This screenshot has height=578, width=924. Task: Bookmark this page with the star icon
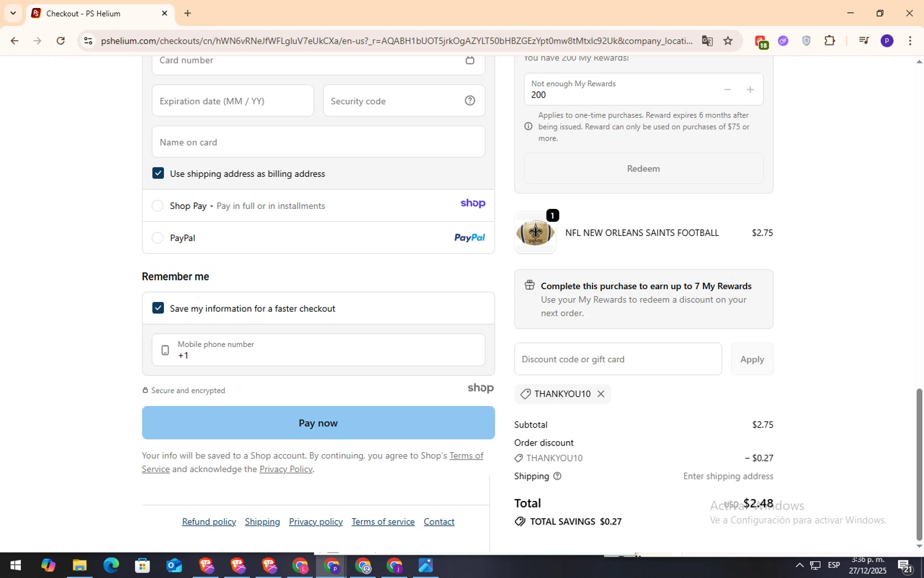728,41
